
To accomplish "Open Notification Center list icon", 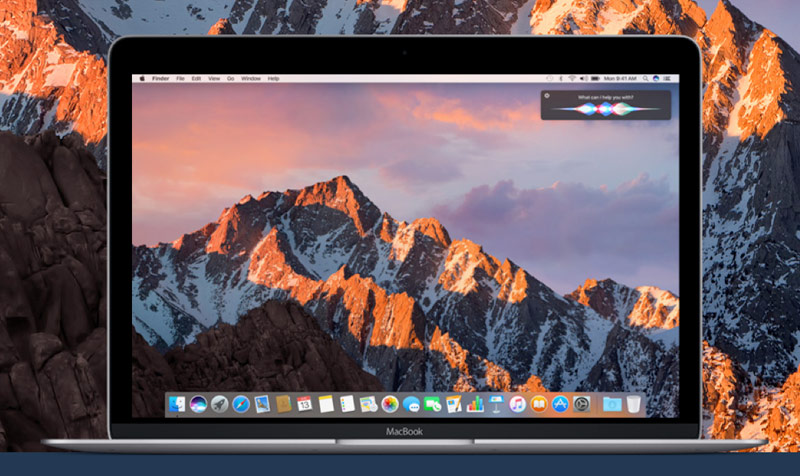I will click(x=667, y=79).
